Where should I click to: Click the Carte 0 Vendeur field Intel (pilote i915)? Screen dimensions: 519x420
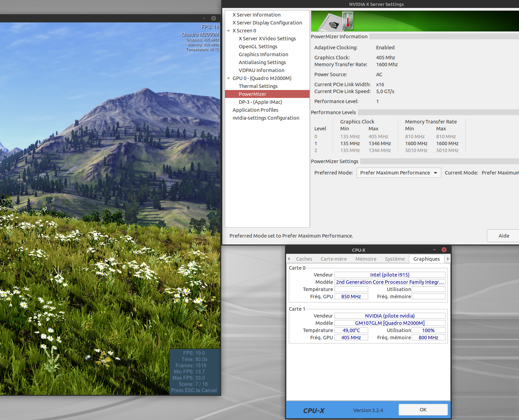390,275
